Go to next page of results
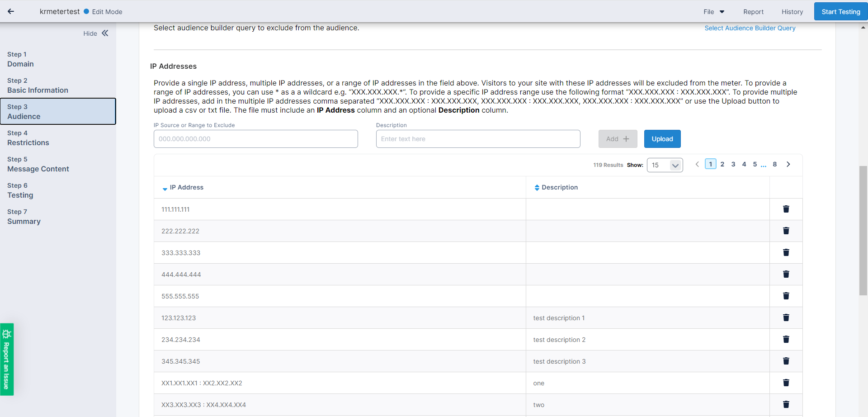Image resolution: width=868 pixels, height=417 pixels. pyautogui.click(x=788, y=164)
